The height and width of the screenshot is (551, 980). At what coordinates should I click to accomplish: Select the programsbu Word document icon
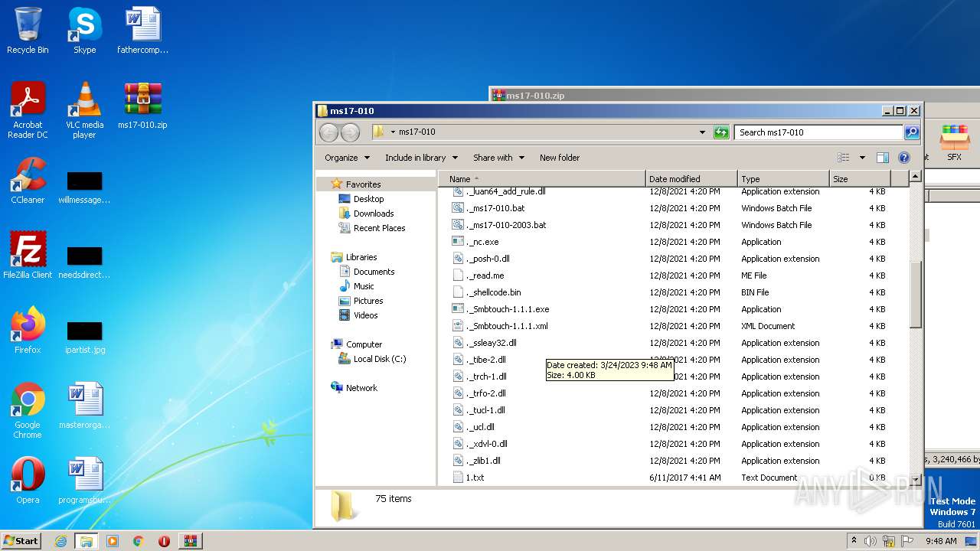84,481
